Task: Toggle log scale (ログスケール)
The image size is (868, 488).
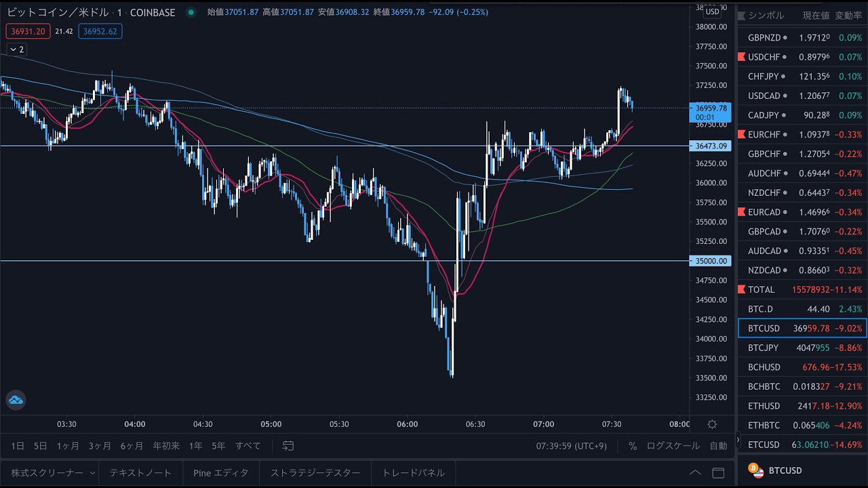Action: pos(673,446)
